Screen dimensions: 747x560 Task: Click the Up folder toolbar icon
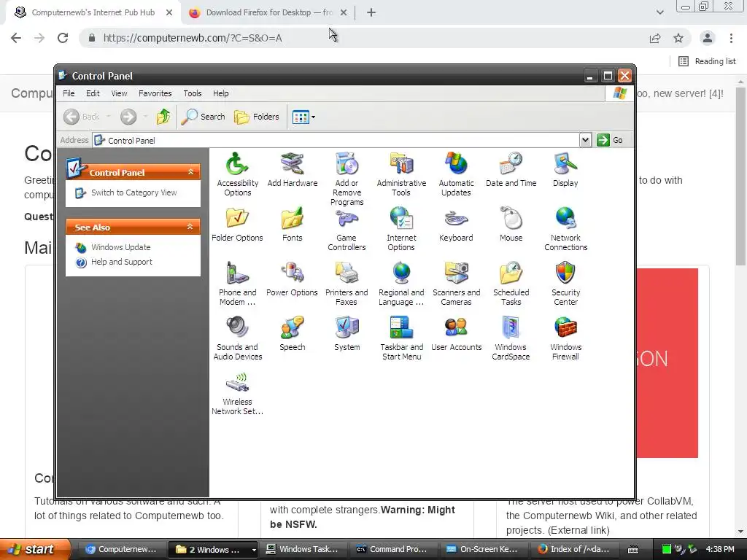point(163,117)
